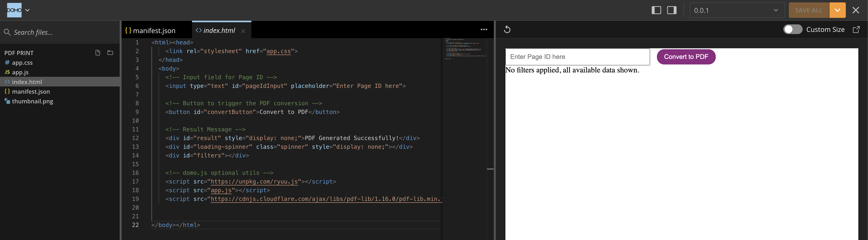Viewport: 868px width, 240px height.
Task: Toggle the left sidebar panel layout
Action: (656, 10)
